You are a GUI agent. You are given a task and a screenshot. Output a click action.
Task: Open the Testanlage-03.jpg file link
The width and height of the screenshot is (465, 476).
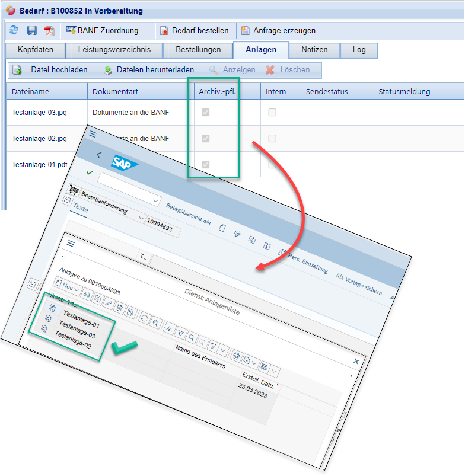click(x=40, y=112)
